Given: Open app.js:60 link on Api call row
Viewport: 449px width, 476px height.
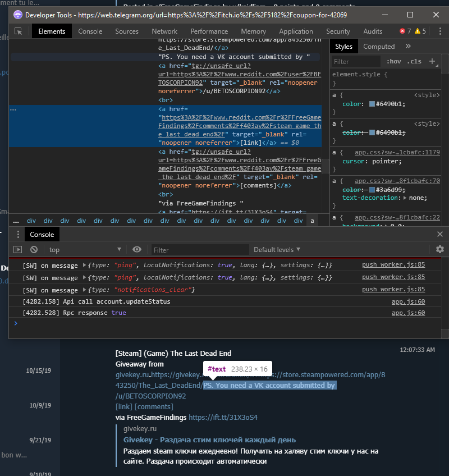Looking at the screenshot, I should [x=409, y=301].
